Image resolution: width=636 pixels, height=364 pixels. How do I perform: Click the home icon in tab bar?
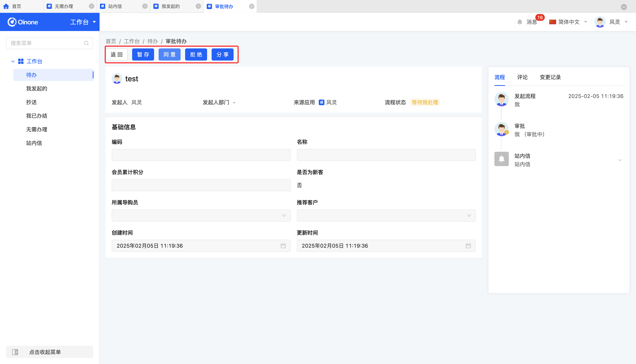[6, 6]
